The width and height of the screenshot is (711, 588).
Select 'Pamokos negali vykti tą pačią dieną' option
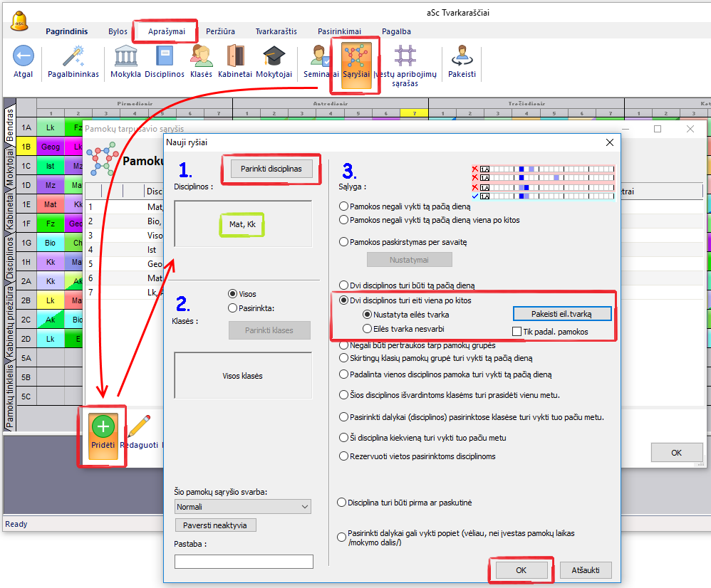pyautogui.click(x=344, y=206)
